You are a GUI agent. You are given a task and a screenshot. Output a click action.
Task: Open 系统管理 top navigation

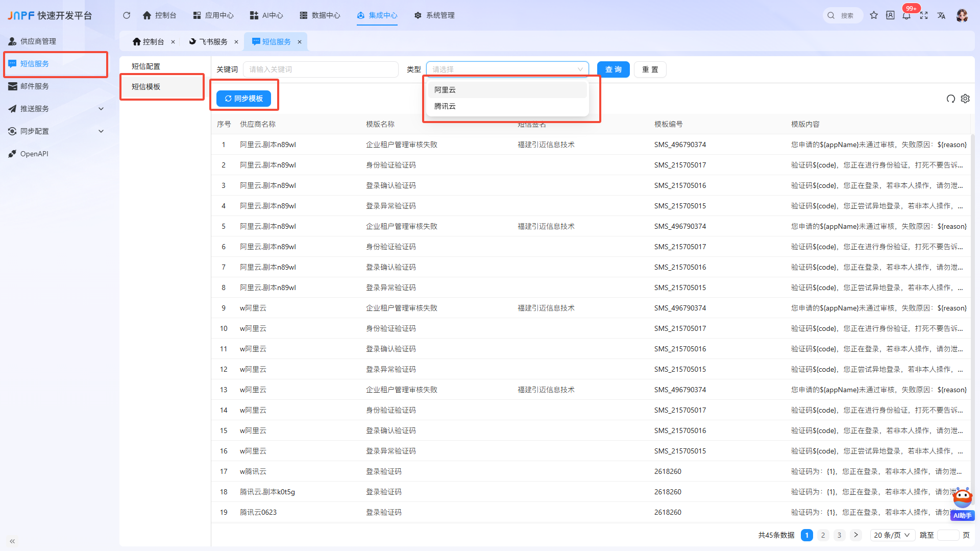(434, 15)
